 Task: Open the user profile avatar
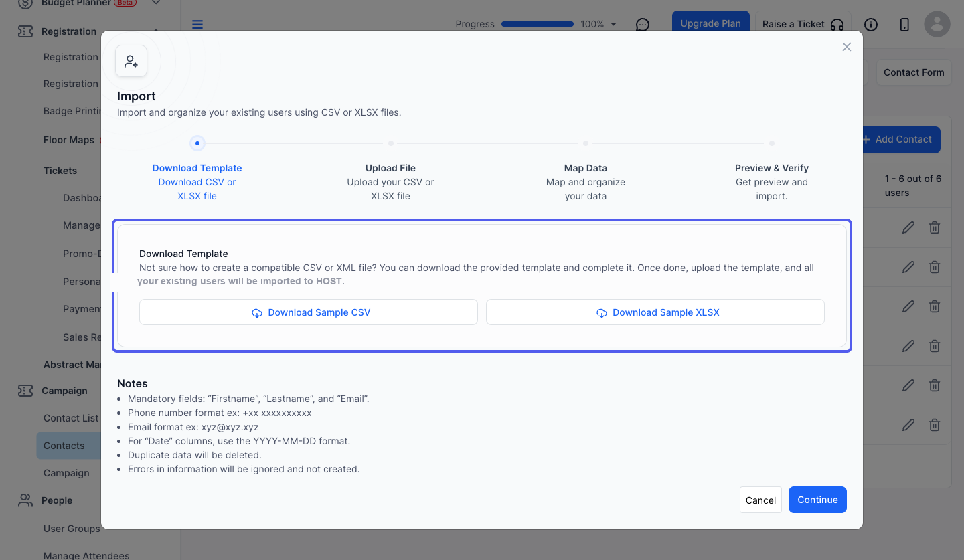(937, 24)
